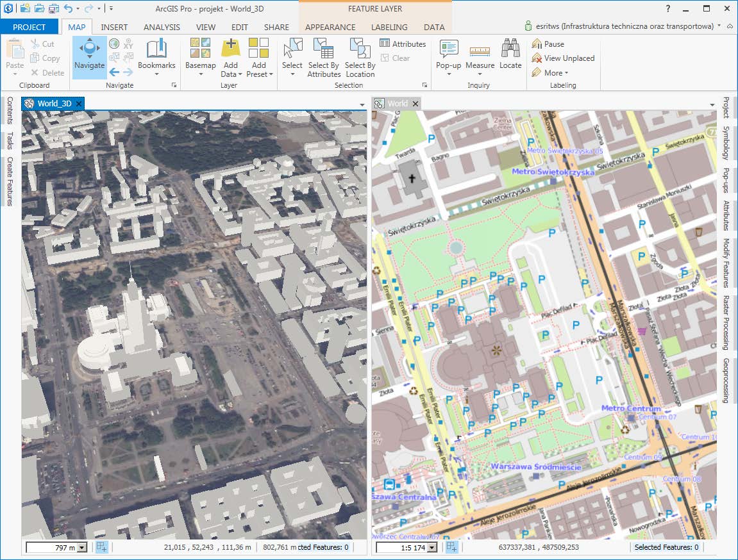Viewport: 738px width, 560px height.
Task: Expand the Bookmarks dropdown arrow
Action: coord(156,74)
